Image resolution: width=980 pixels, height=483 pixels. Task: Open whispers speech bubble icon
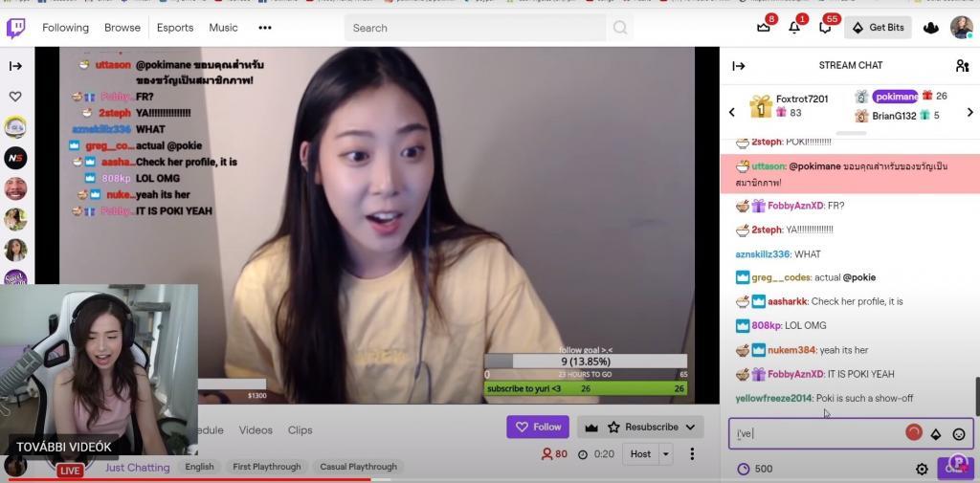pos(825,28)
